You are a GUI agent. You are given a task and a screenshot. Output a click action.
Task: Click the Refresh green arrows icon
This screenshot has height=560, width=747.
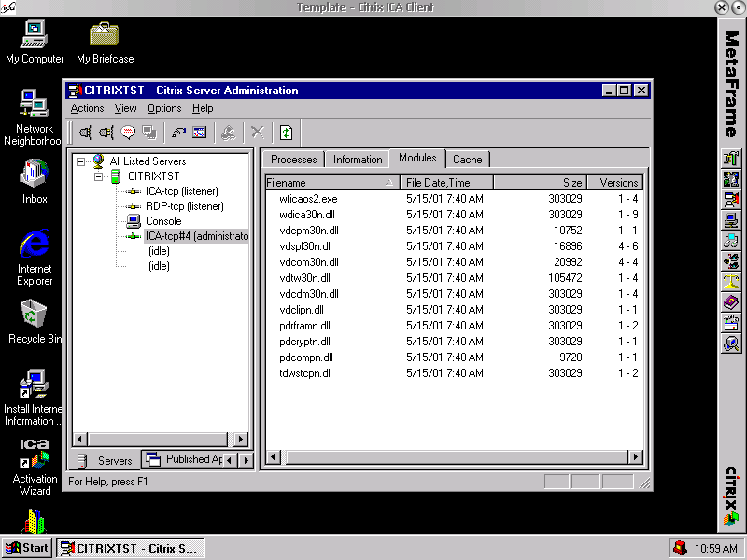[x=287, y=133]
